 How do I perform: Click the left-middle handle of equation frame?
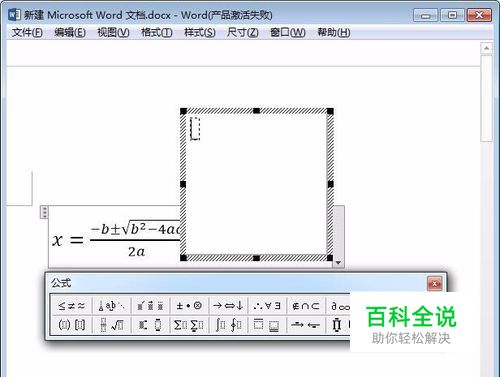click(183, 184)
